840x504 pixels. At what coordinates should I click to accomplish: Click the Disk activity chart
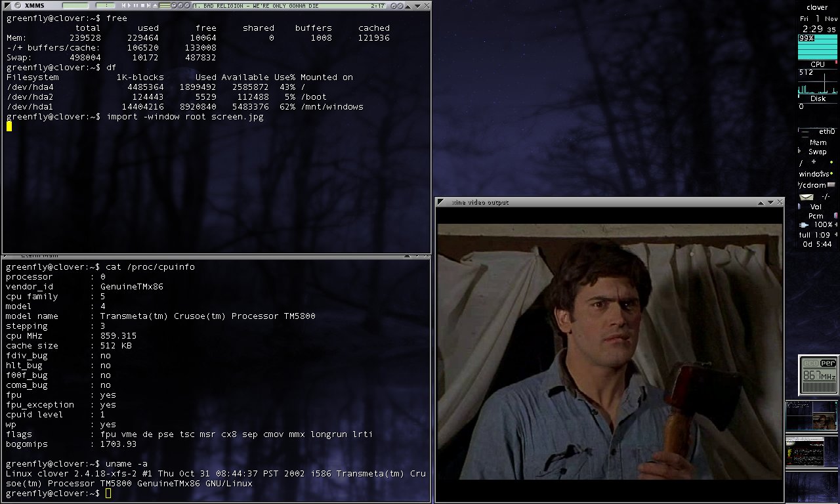point(818,81)
